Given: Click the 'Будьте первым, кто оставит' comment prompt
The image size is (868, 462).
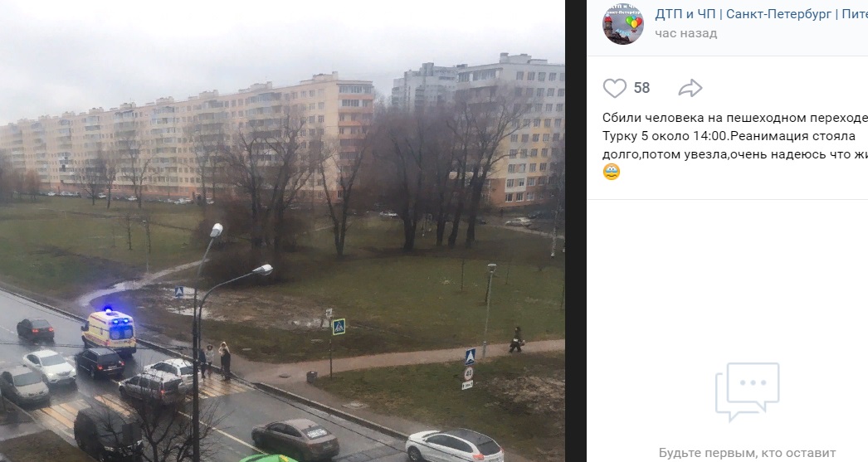Looking at the screenshot, I should pyautogui.click(x=747, y=453).
